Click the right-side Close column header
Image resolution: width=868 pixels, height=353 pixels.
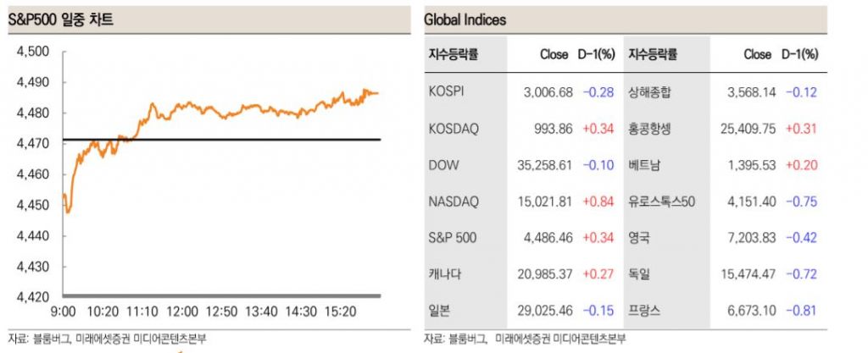(x=757, y=54)
